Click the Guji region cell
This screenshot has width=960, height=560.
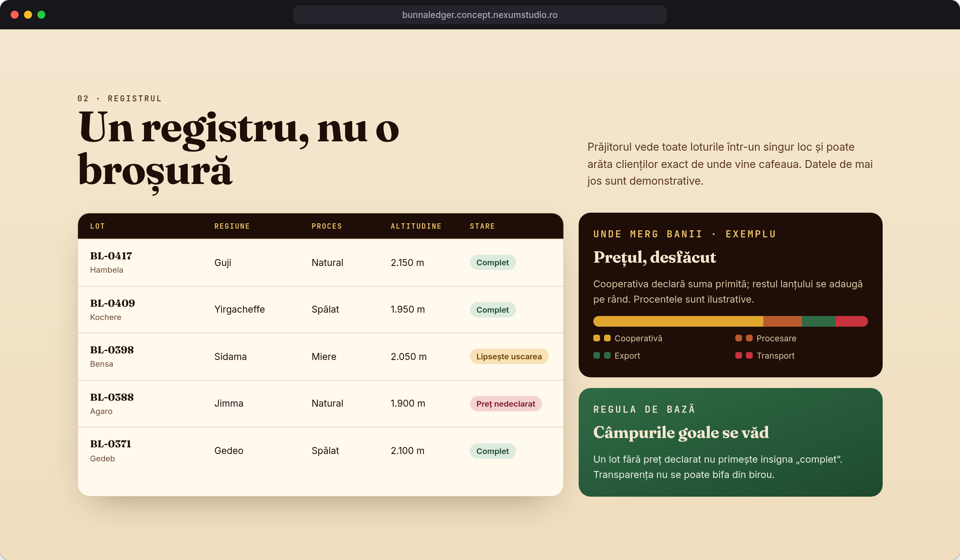click(222, 262)
